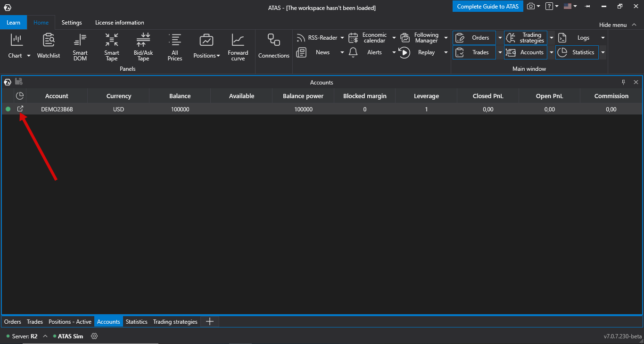Viewport: 644px width, 344px height.
Task: Open the License information tab
Action: pyautogui.click(x=120, y=23)
